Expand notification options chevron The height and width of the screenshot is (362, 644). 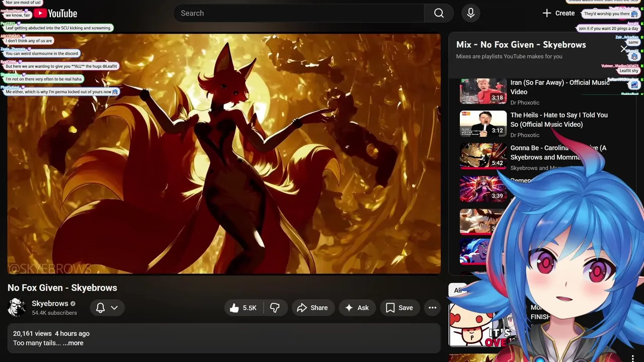pos(114,308)
